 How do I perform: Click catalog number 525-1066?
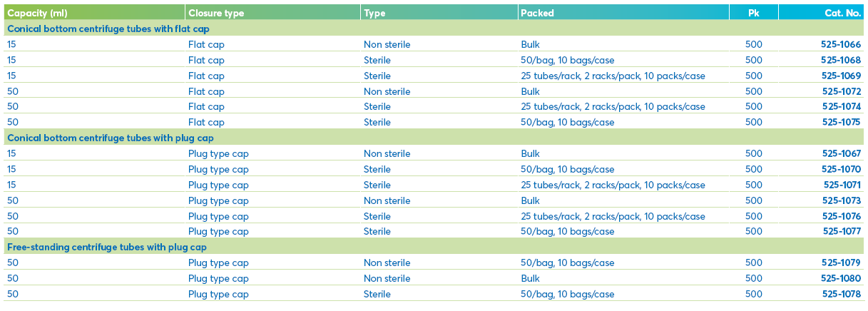841,44
